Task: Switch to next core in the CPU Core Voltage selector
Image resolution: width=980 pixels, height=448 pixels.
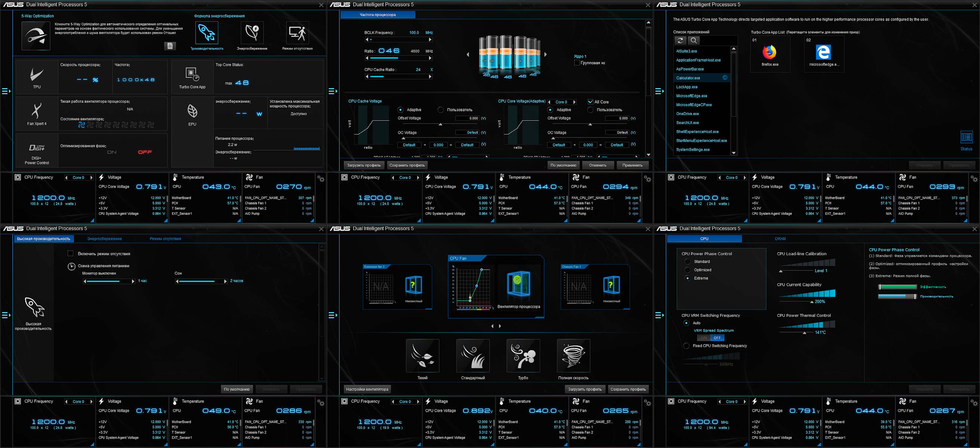Action: point(574,102)
